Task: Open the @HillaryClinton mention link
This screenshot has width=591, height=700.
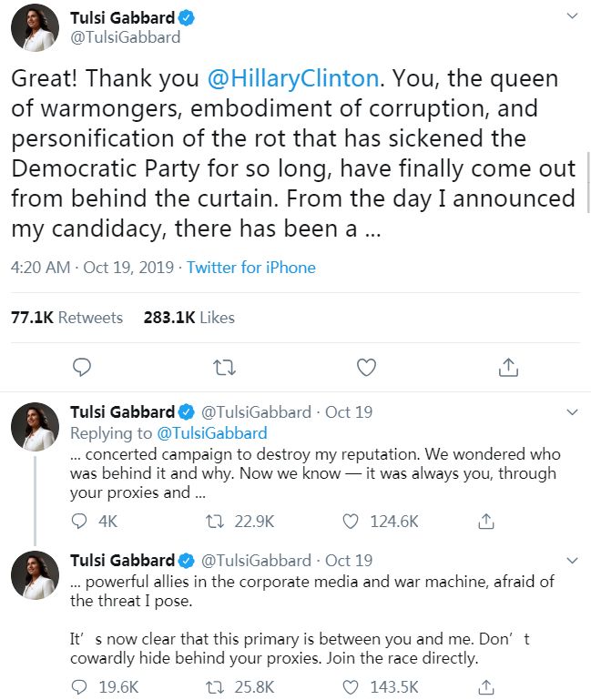Action: click(x=294, y=77)
